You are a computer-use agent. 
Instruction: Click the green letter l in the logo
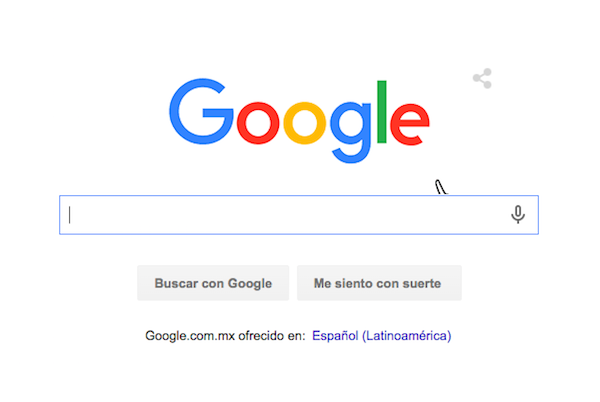(382, 112)
